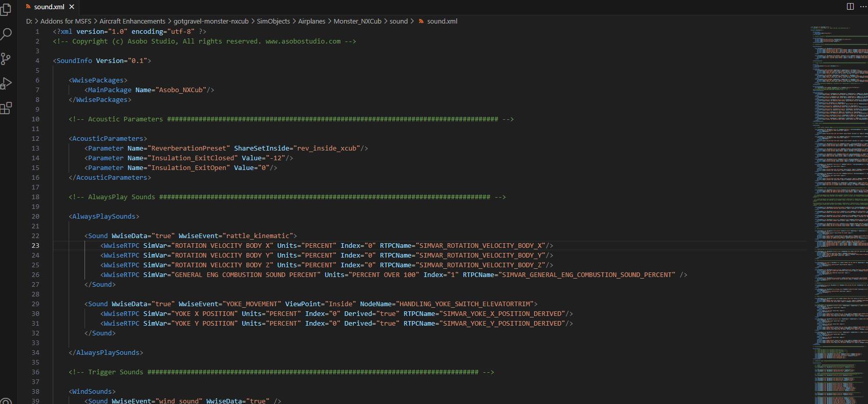Open the Extensions view
The height and width of the screenshot is (404, 868).
[6, 108]
